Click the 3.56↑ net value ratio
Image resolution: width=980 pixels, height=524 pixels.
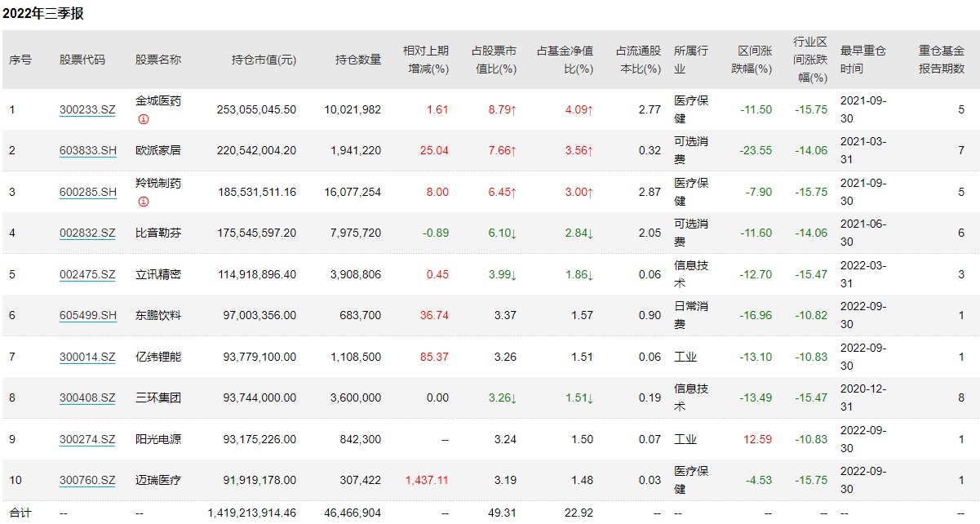point(579,150)
